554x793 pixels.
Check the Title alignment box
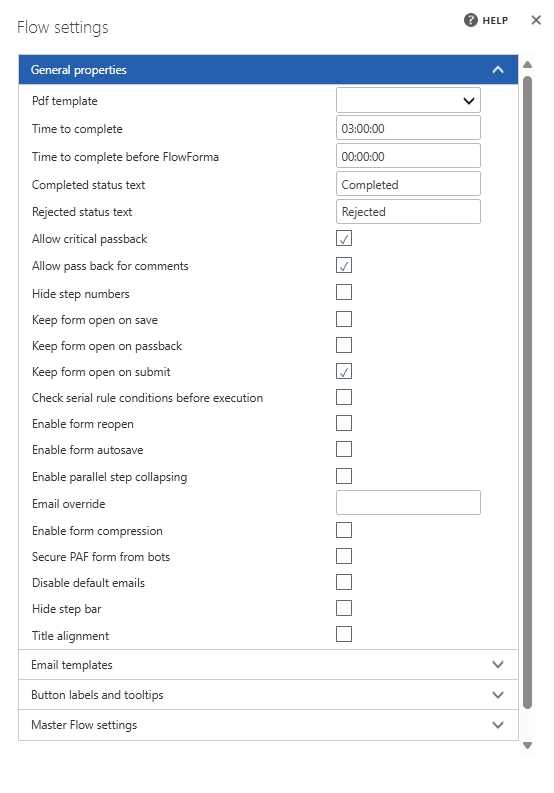[x=344, y=634]
